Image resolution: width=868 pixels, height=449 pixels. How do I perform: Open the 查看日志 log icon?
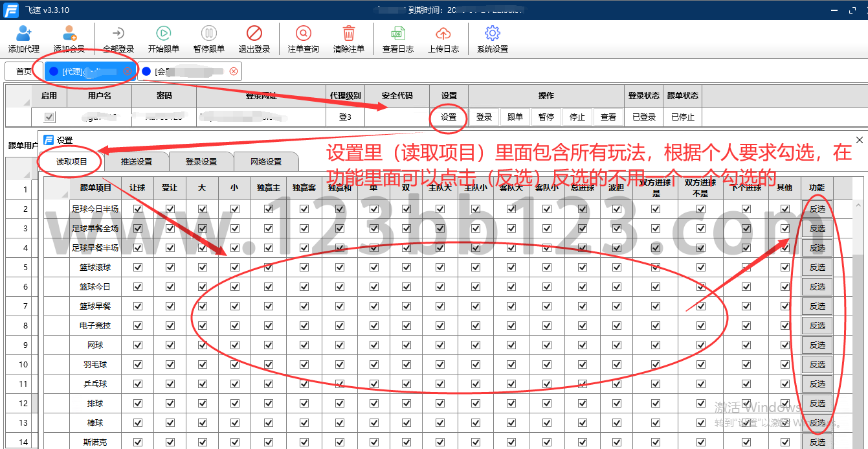[x=398, y=34]
